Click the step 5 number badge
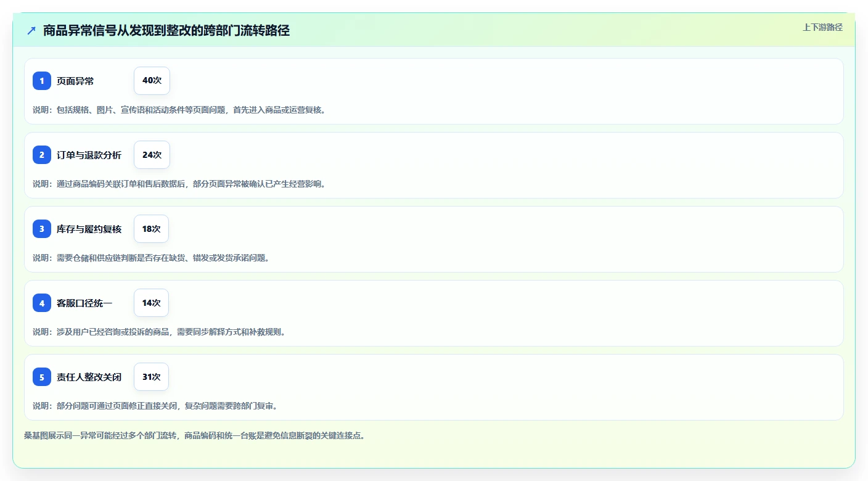 (x=42, y=377)
